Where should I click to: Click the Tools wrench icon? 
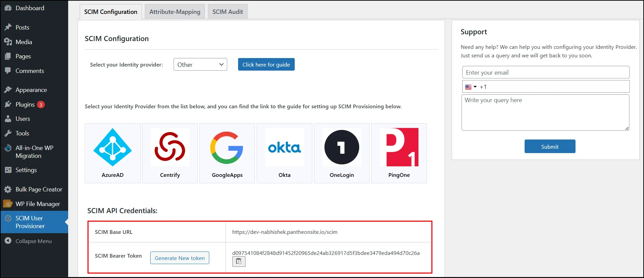[x=8, y=133]
